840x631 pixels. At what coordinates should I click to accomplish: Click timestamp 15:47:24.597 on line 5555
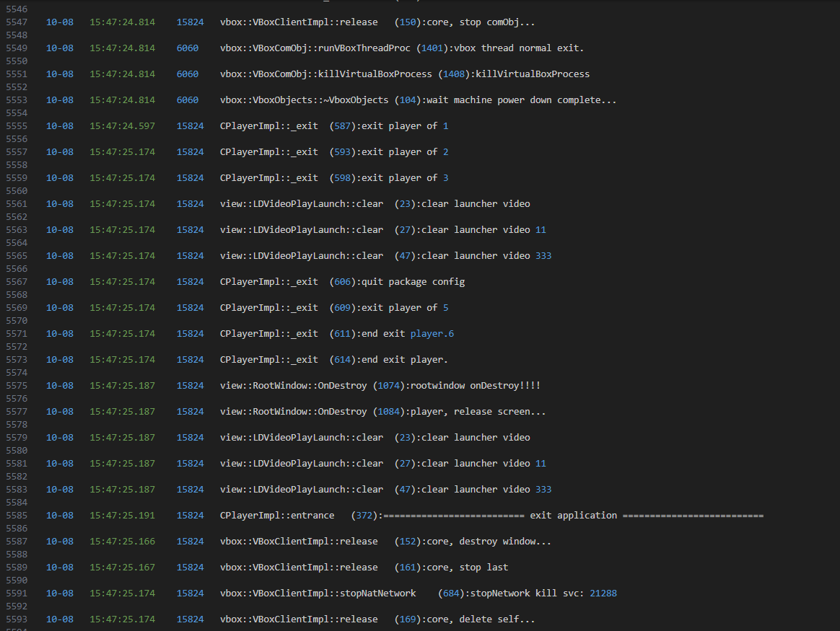[122, 126]
